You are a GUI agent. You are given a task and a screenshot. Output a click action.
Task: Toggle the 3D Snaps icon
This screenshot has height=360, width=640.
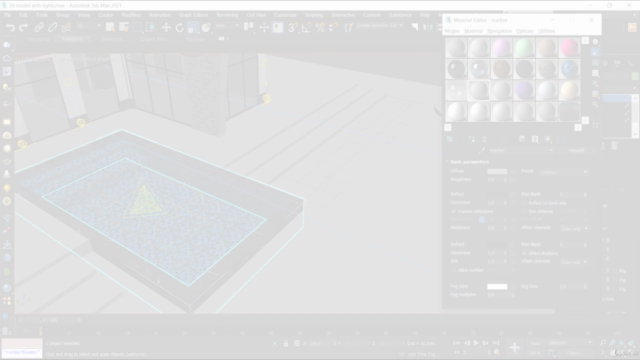pos(292,27)
